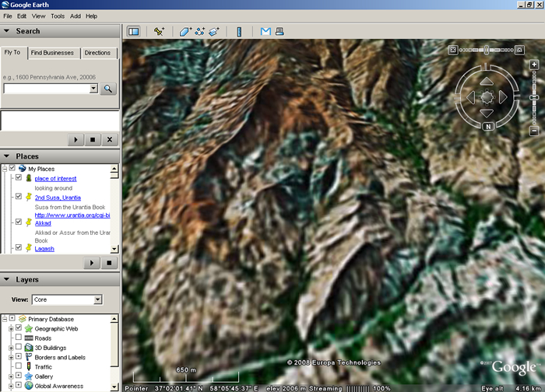The width and height of the screenshot is (545, 392).
Task: Uncheck the 2nd Susa, Urantia checkbox
Action: click(x=19, y=197)
